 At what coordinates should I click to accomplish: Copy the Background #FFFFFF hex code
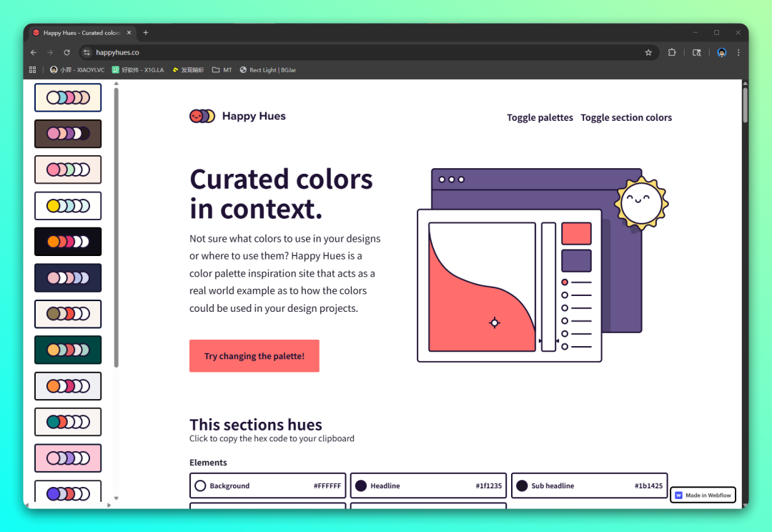(x=268, y=486)
